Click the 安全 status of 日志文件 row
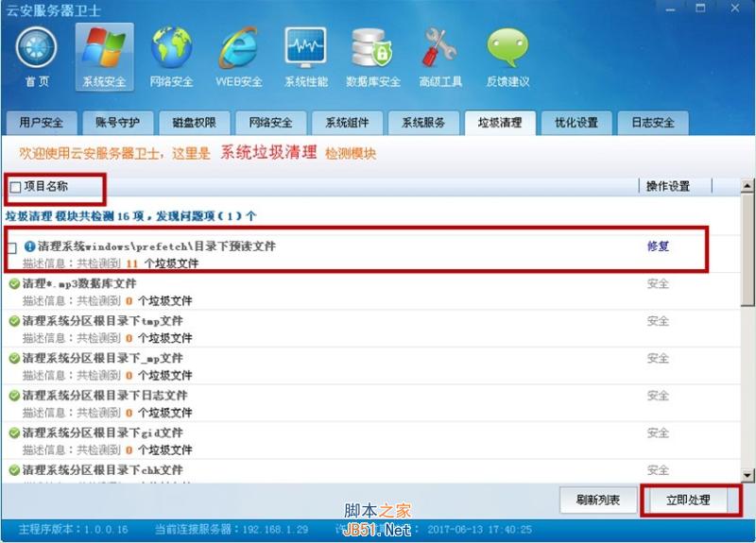756x543 pixels. coord(658,396)
